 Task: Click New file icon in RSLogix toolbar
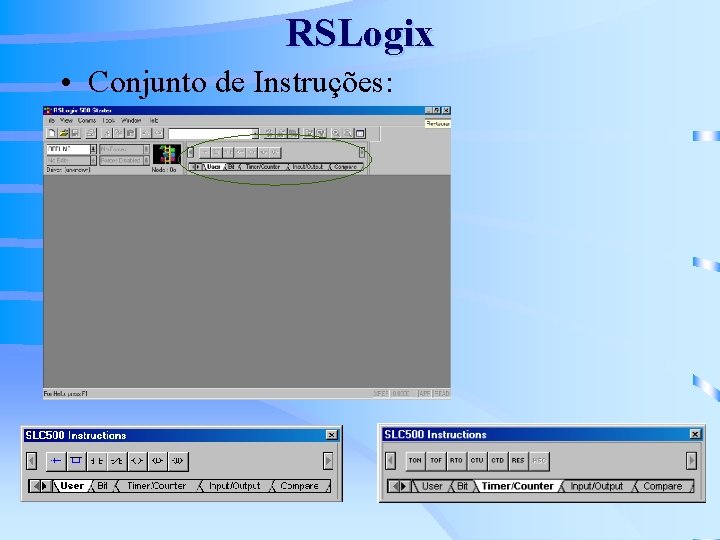click(x=52, y=133)
